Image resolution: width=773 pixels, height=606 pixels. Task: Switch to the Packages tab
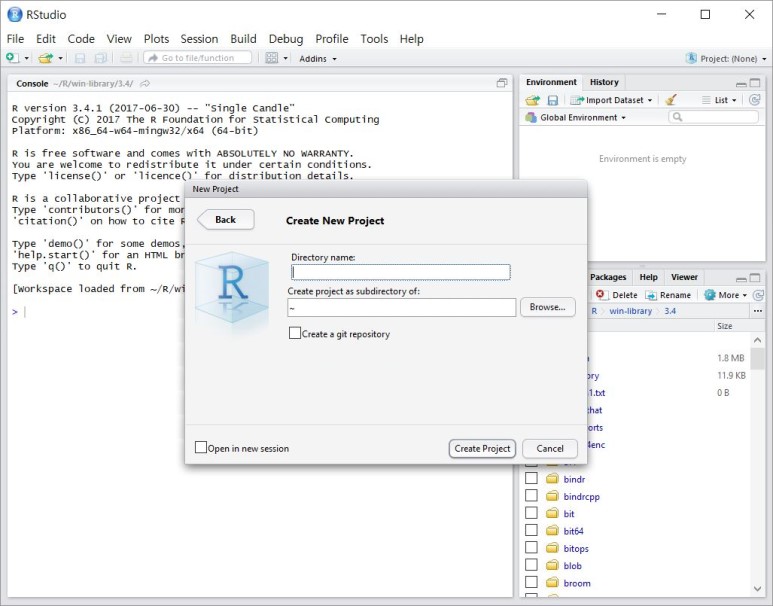coord(608,277)
